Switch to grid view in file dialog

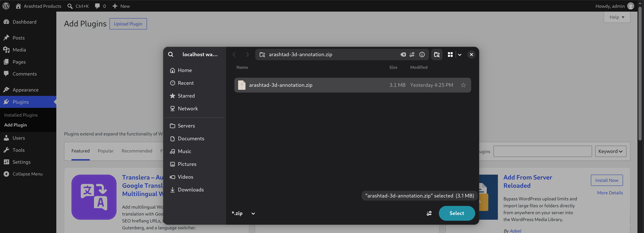pyautogui.click(x=450, y=55)
